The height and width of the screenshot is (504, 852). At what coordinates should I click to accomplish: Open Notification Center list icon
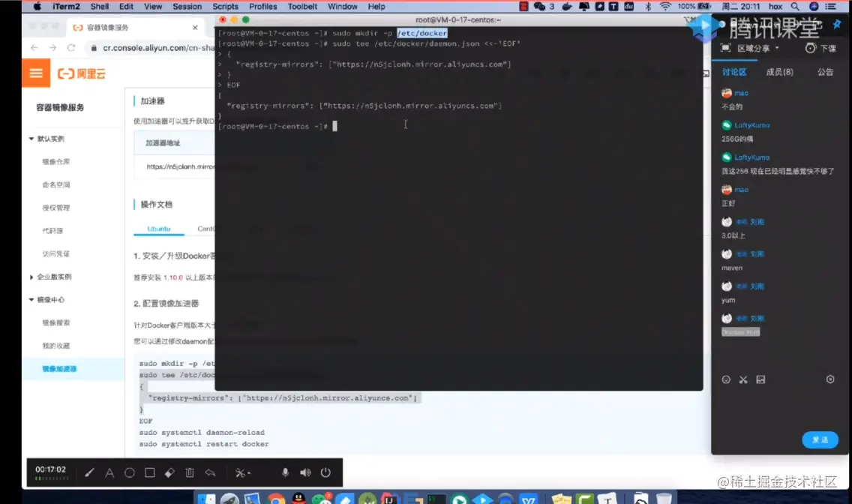click(831, 7)
